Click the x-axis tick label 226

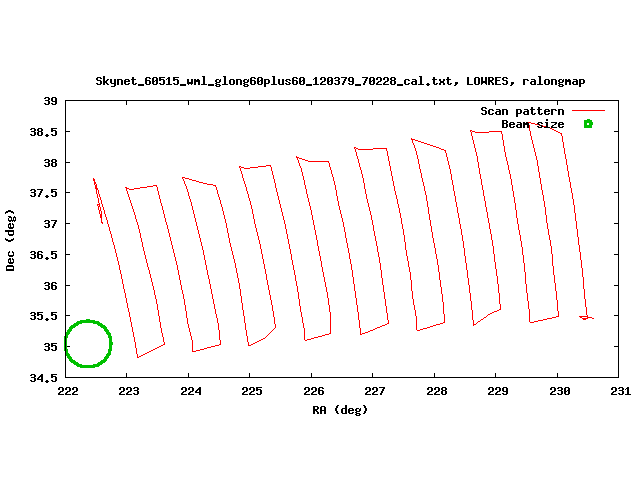(x=314, y=391)
